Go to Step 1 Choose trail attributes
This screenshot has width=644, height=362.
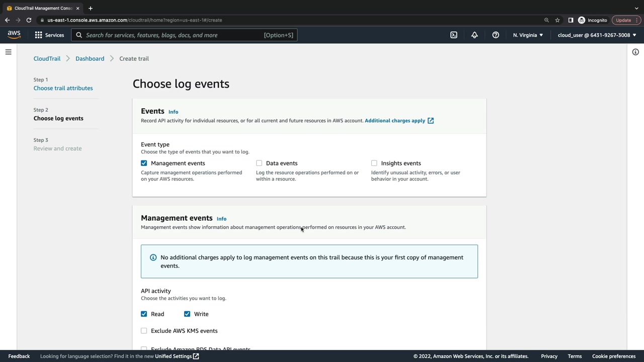63,88
